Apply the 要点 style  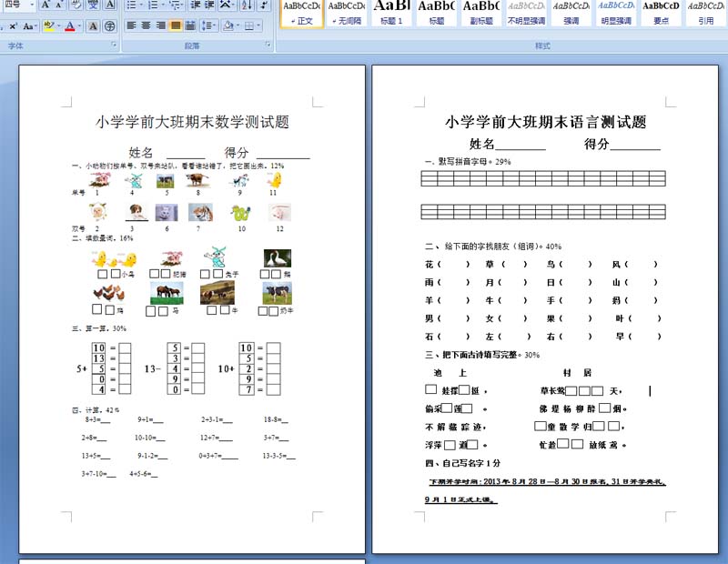pos(662,14)
